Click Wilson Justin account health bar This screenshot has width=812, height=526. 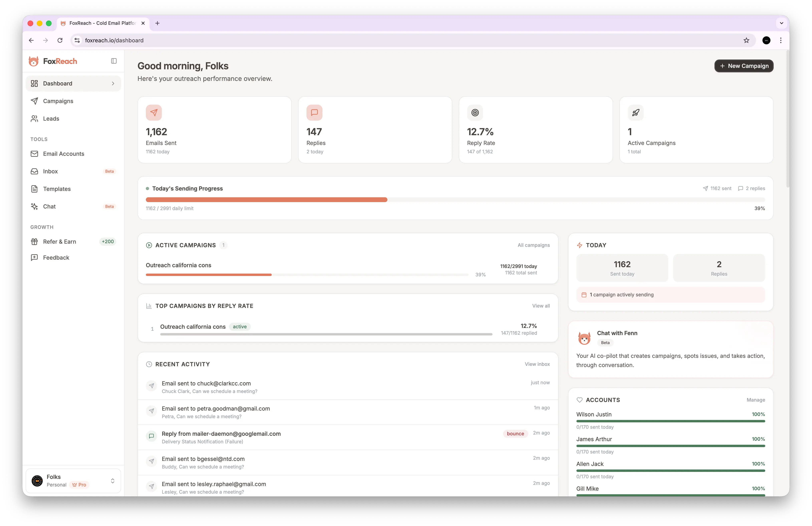[670, 421]
